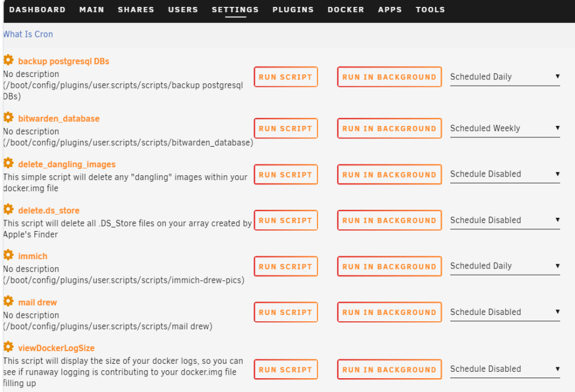Run viewDockerLogSize in background

(389, 369)
